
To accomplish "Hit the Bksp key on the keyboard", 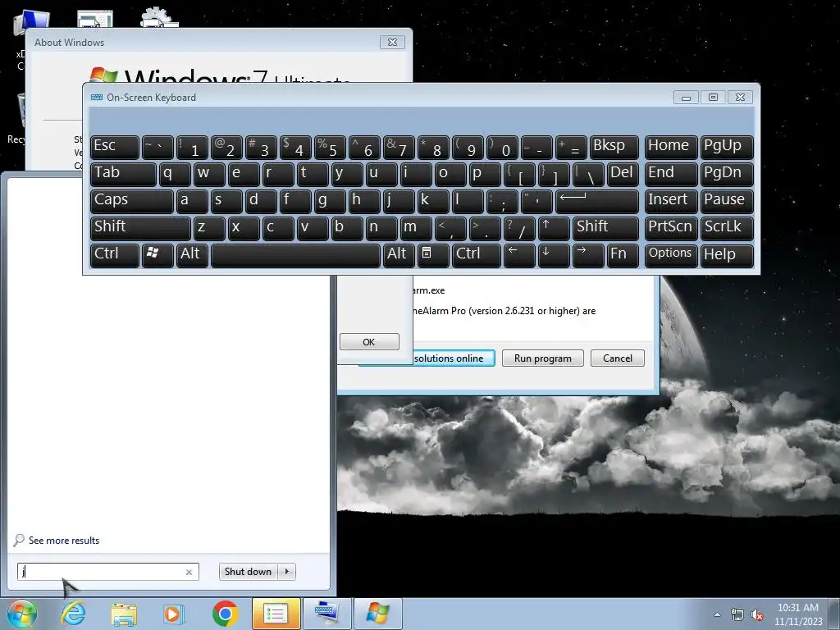I will (x=614, y=148).
